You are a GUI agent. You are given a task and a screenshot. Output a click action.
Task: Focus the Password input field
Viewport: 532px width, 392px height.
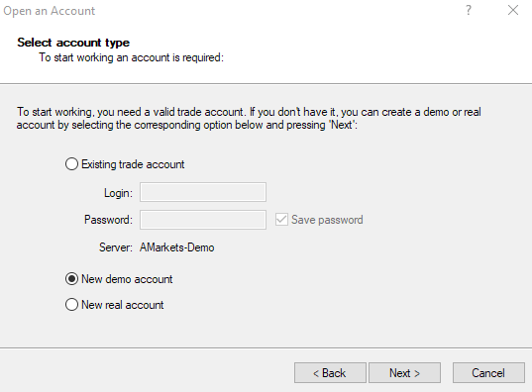coord(203,220)
